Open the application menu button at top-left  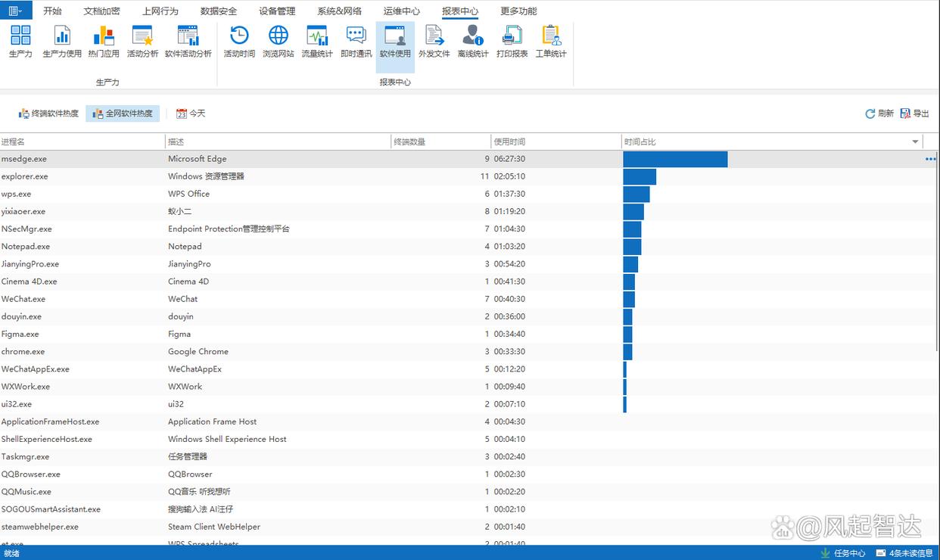tap(16, 11)
